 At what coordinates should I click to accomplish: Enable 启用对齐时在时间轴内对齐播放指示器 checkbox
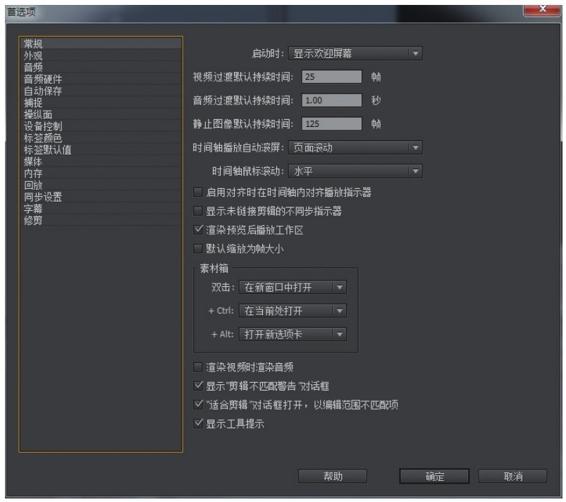[198, 192]
